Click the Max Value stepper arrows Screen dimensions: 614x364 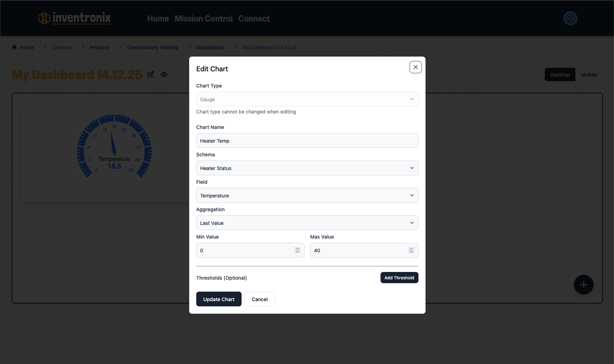411,250
